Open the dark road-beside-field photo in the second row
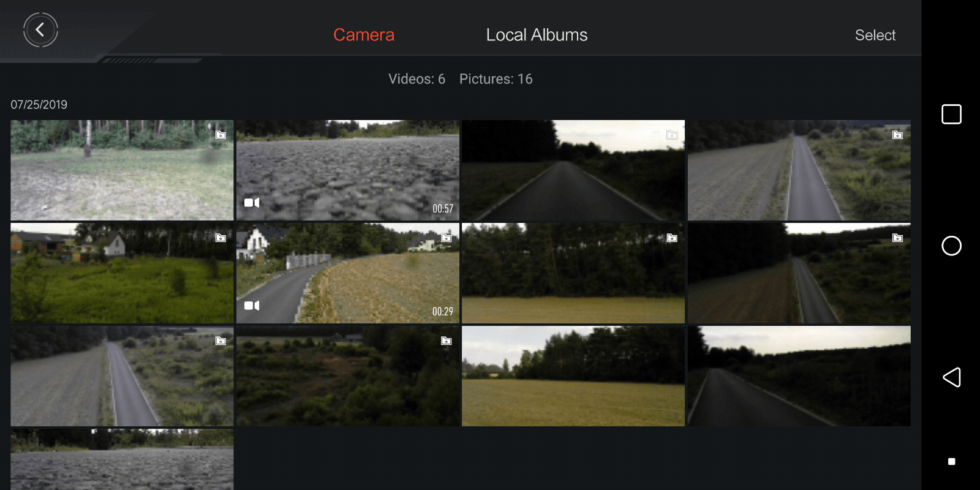The width and height of the screenshot is (980, 490). pos(799,273)
